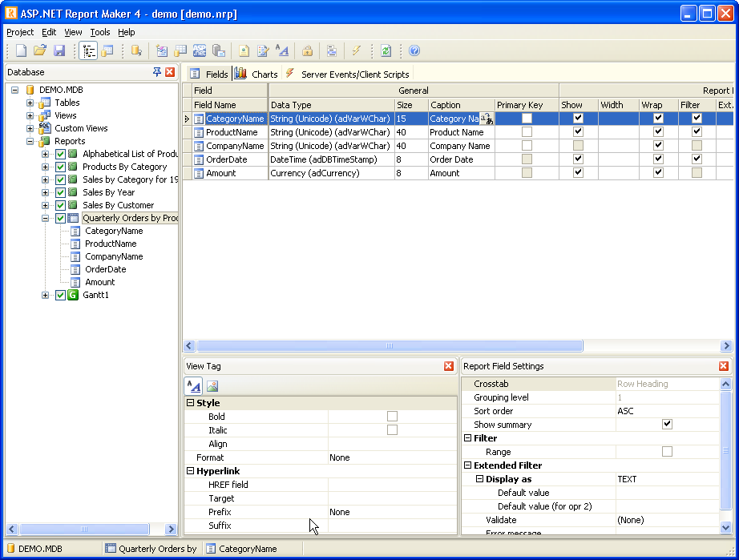Click the synchronize database cylinder icon
This screenshot has width=739, height=560.
click(x=136, y=50)
